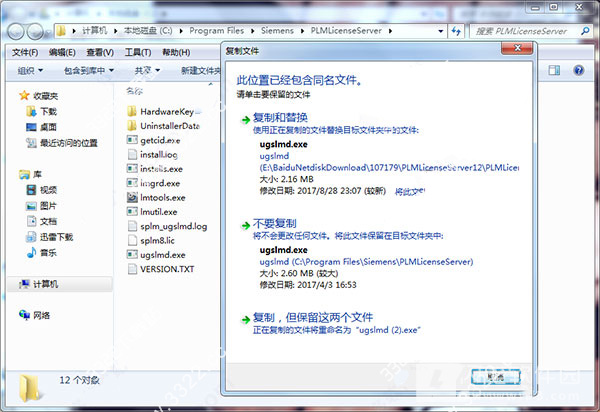Open the 共享 dropdown

147,70
